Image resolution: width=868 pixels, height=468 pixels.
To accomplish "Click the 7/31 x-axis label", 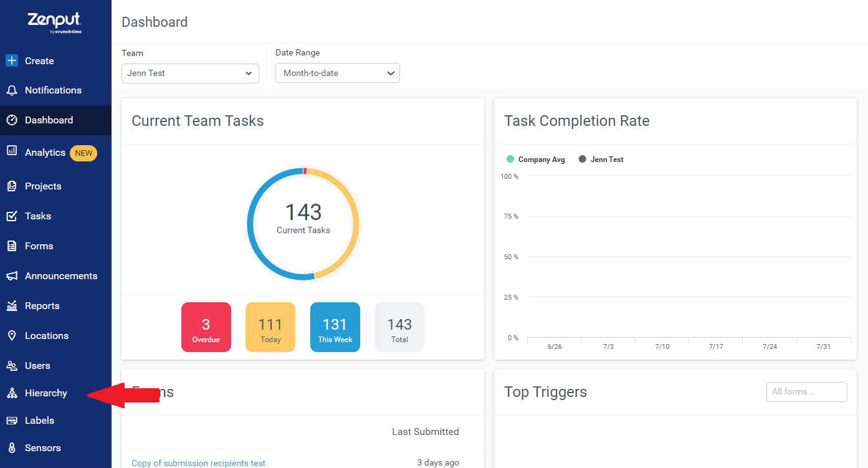I will click(x=823, y=346).
